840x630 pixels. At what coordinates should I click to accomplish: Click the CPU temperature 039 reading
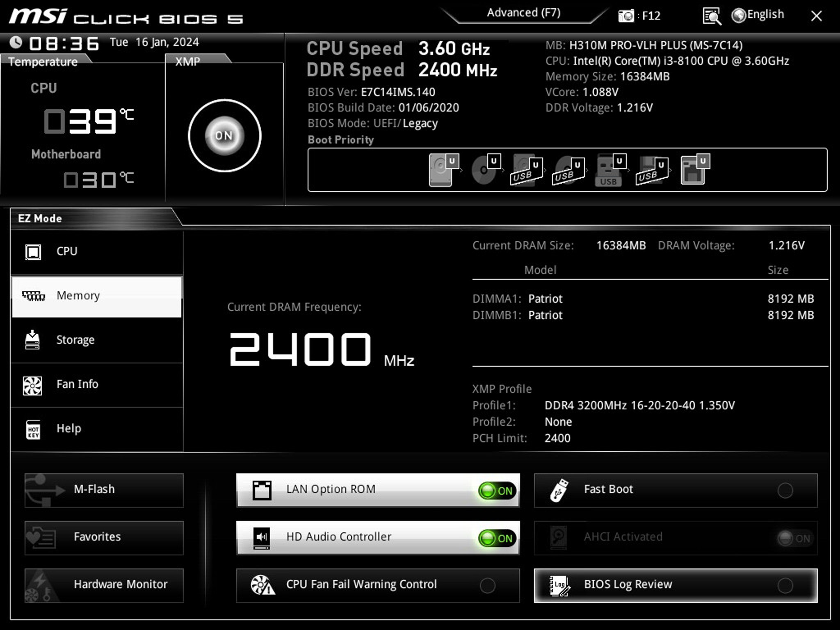coord(88,121)
